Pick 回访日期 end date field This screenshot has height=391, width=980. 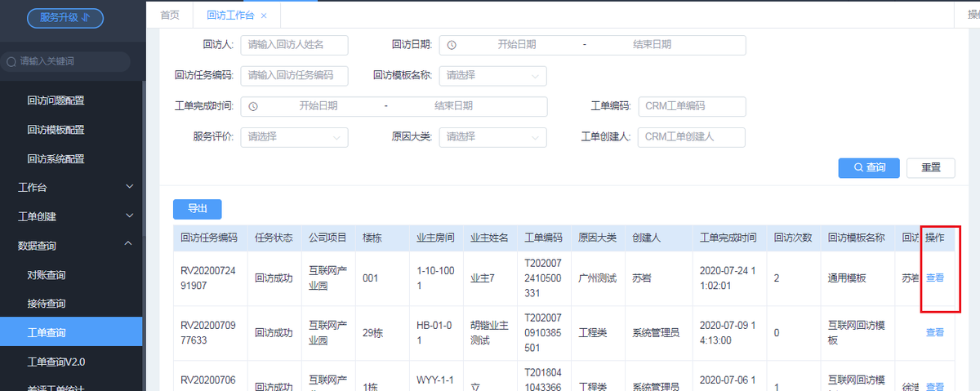click(652, 45)
